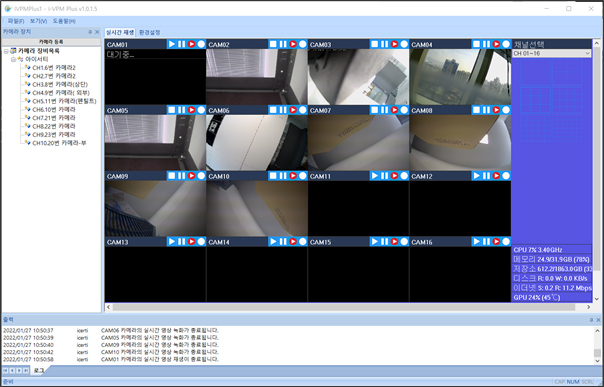Play the CAM11 channel
The height and width of the screenshot is (387, 604).
[375, 176]
